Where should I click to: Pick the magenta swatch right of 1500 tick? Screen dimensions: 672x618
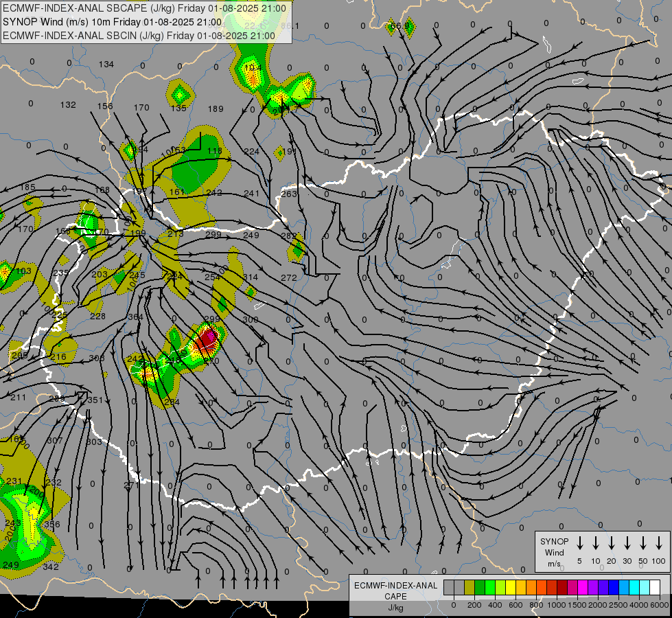point(583,587)
